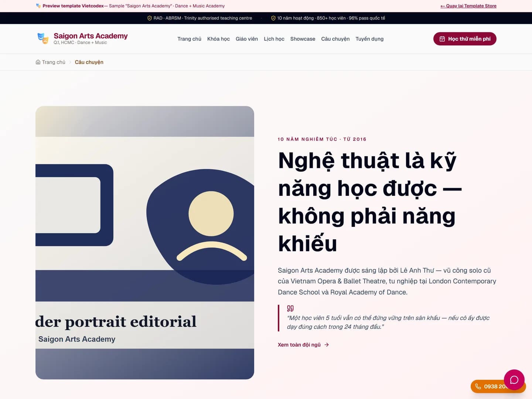Open the Tuyển dụng menu item

click(369, 39)
